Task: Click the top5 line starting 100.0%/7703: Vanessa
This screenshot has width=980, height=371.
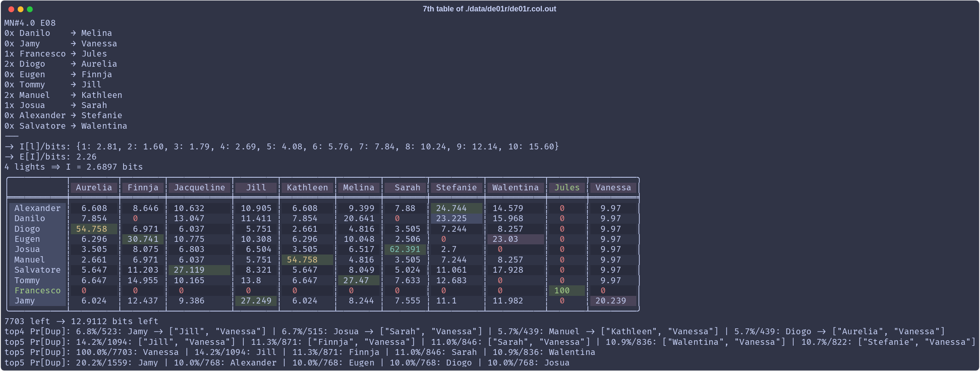Action: coord(300,352)
